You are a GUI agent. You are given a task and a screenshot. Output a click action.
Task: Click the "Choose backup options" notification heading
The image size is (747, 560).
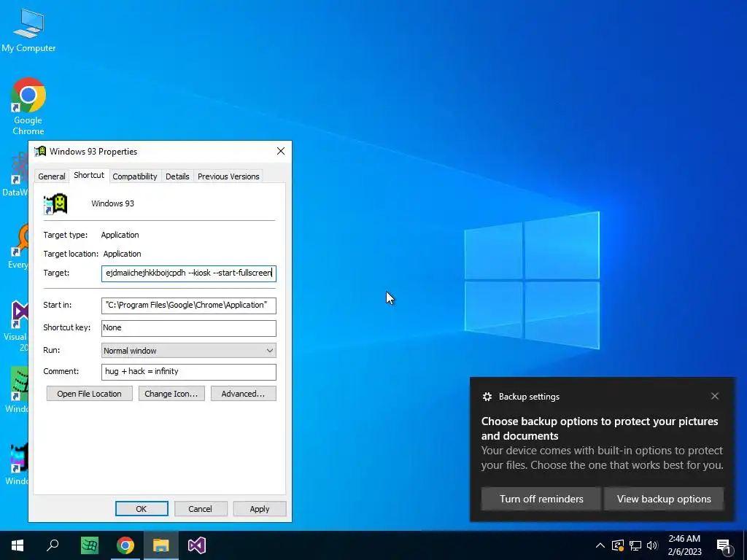600,428
